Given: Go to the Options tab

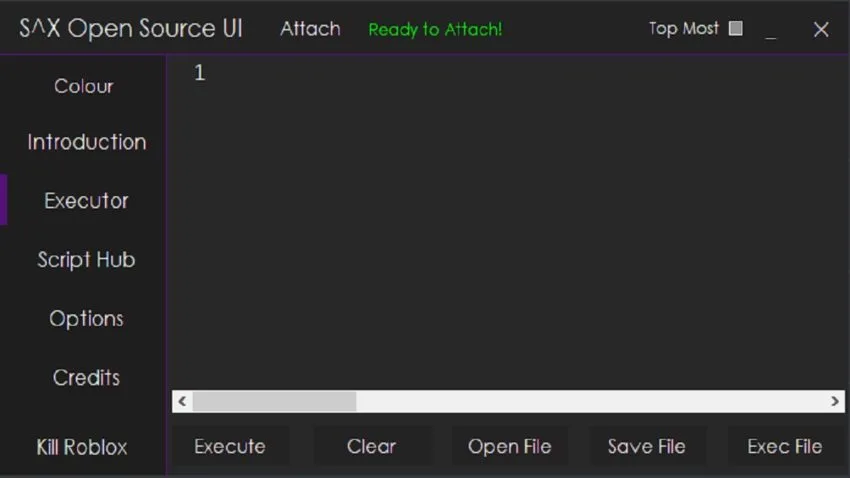Looking at the screenshot, I should click(x=86, y=319).
